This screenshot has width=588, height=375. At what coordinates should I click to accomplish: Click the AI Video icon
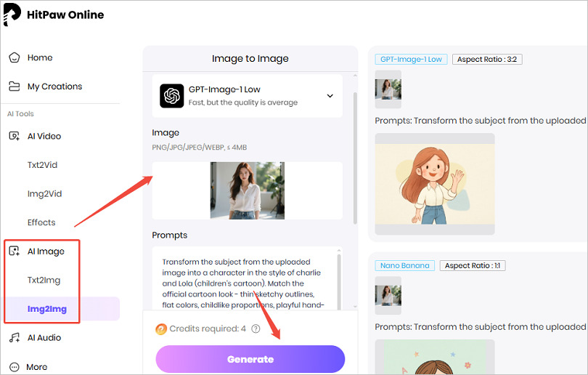click(15, 136)
